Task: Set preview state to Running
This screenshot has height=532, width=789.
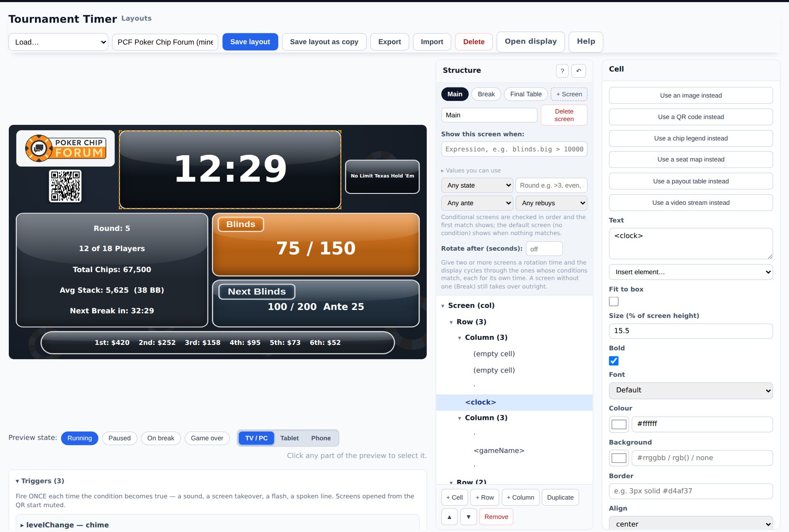Action: click(x=80, y=438)
